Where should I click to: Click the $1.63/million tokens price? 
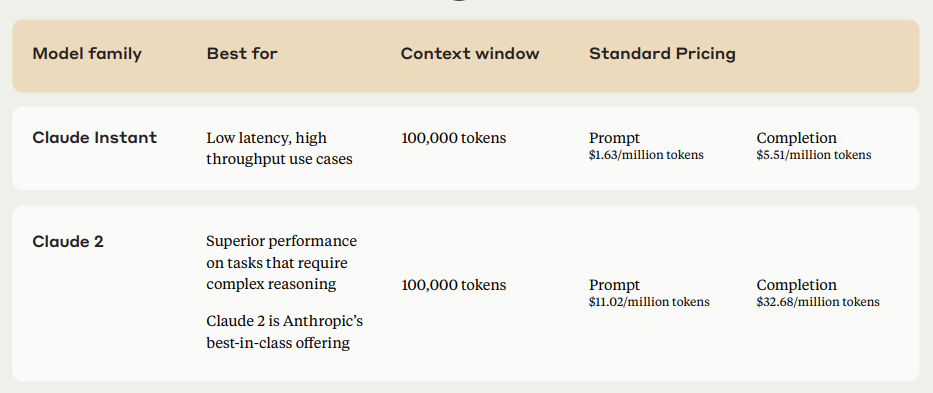tap(646, 155)
